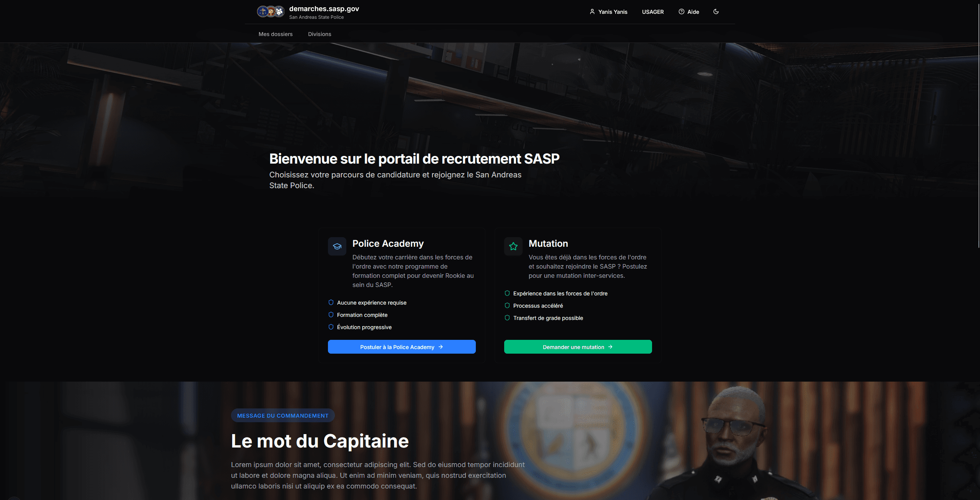Click the graduation cap Police Academy icon
Viewport: 980px width, 500px height.
click(x=337, y=246)
